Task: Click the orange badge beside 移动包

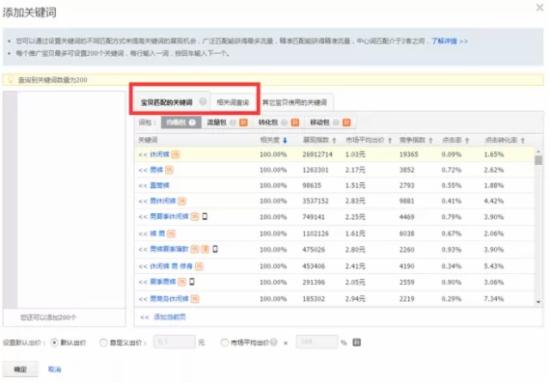Action: pos(347,122)
